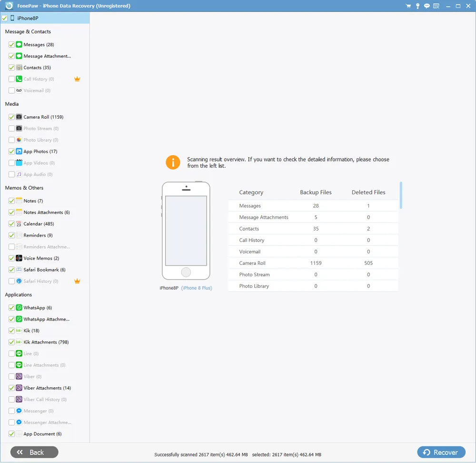Click the Messages green bubble icon
This screenshot has height=463, width=476.
pos(19,44)
